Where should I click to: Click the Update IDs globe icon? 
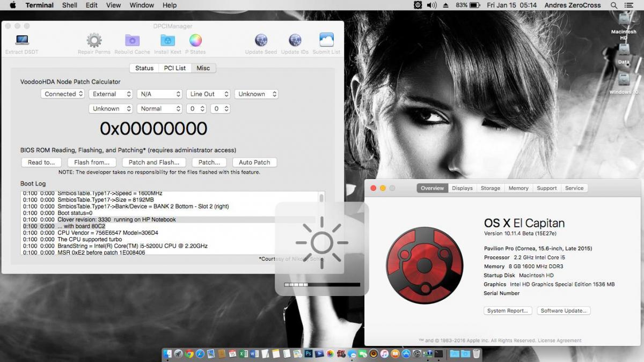point(295,40)
